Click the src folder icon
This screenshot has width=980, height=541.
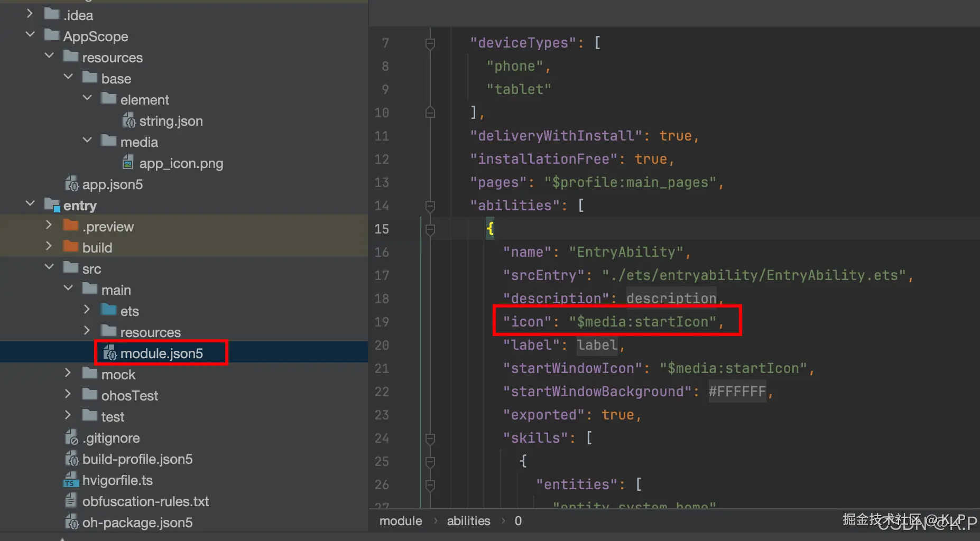point(71,267)
